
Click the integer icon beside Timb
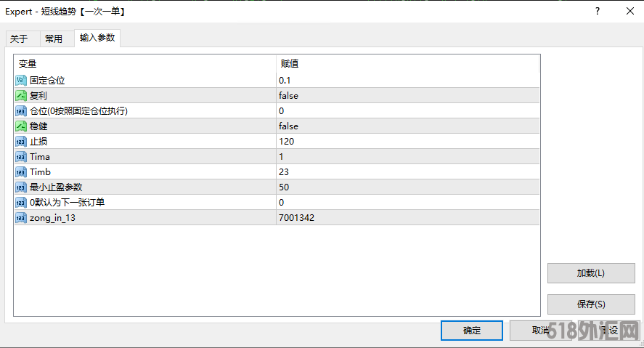[x=21, y=172]
